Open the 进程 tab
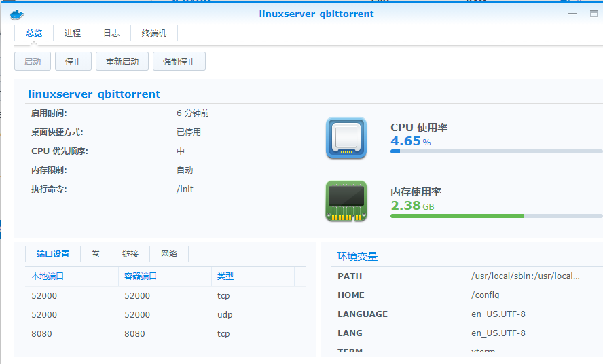 pyautogui.click(x=73, y=33)
